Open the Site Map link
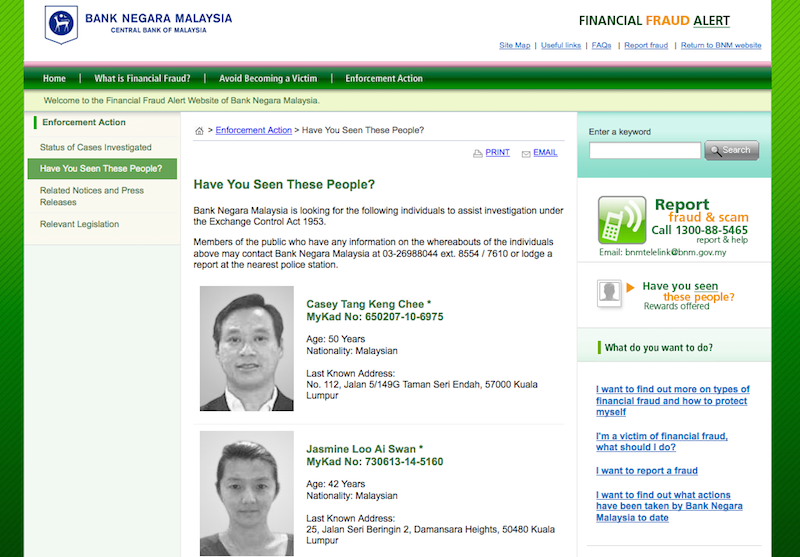This screenshot has height=557, width=800. tap(514, 45)
